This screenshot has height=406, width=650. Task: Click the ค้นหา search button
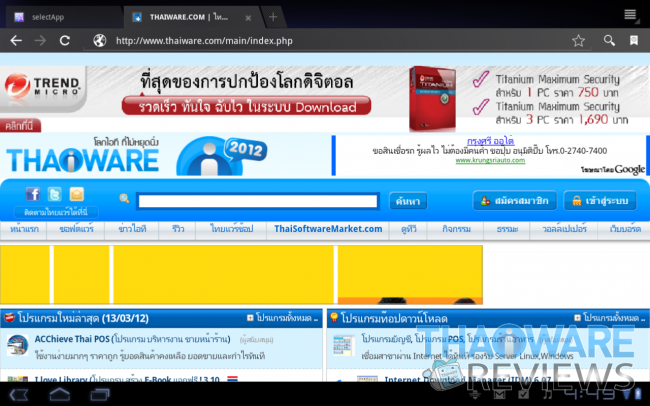pos(408,201)
